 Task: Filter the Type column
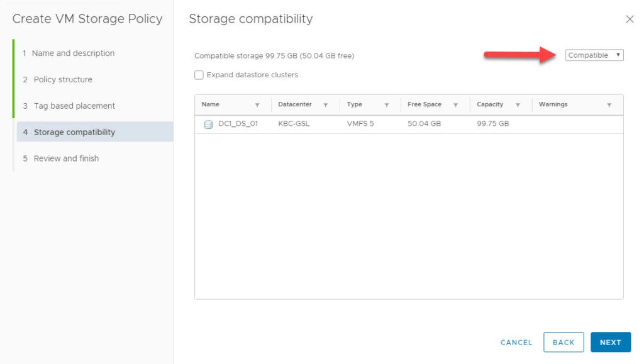(x=387, y=104)
